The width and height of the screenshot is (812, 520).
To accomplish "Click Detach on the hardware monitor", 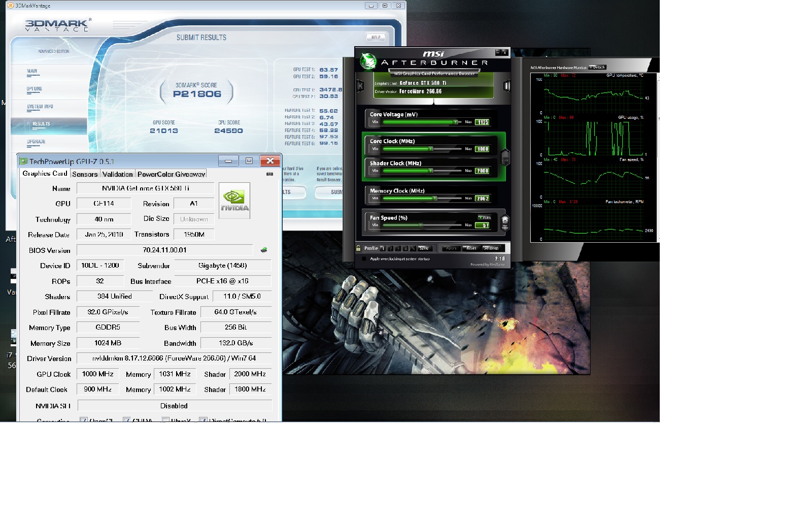I will tap(598, 67).
